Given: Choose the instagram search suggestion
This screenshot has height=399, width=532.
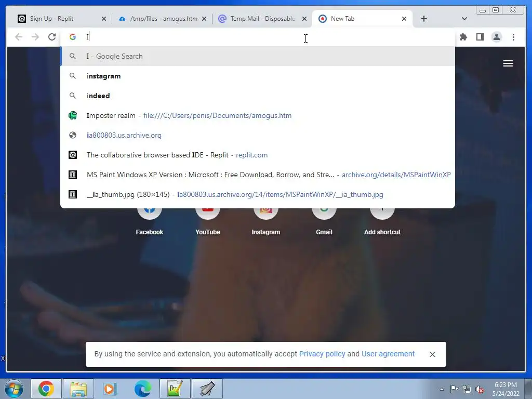Looking at the screenshot, I should coord(258,76).
